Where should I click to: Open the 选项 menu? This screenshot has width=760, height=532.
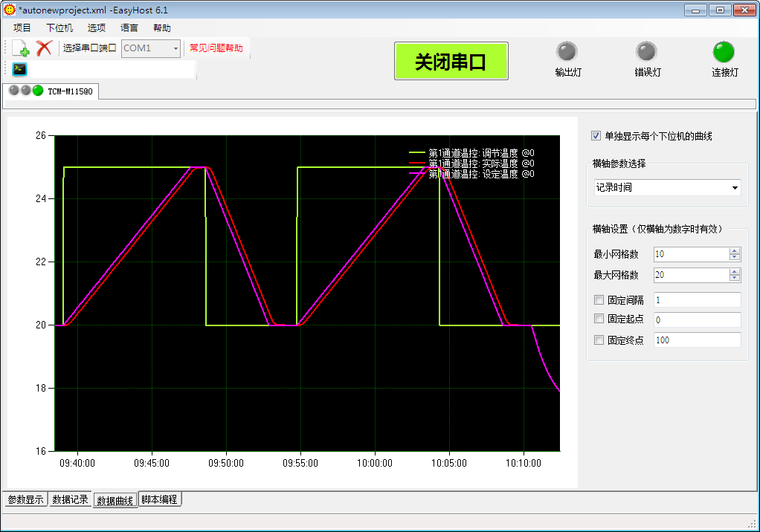[97, 28]
